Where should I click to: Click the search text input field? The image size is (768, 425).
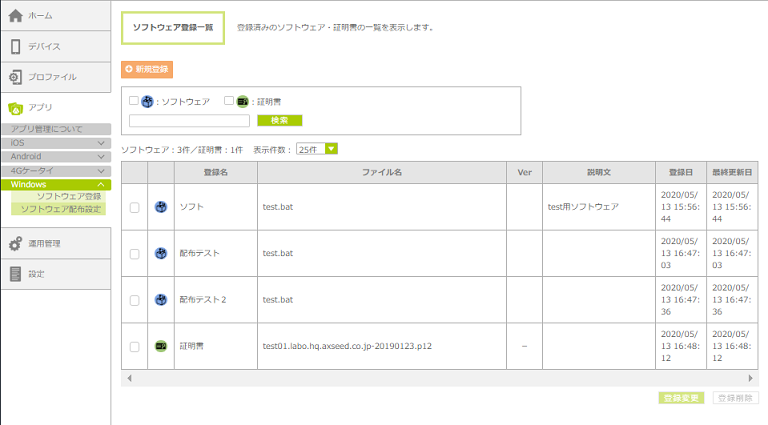point(189,121)
